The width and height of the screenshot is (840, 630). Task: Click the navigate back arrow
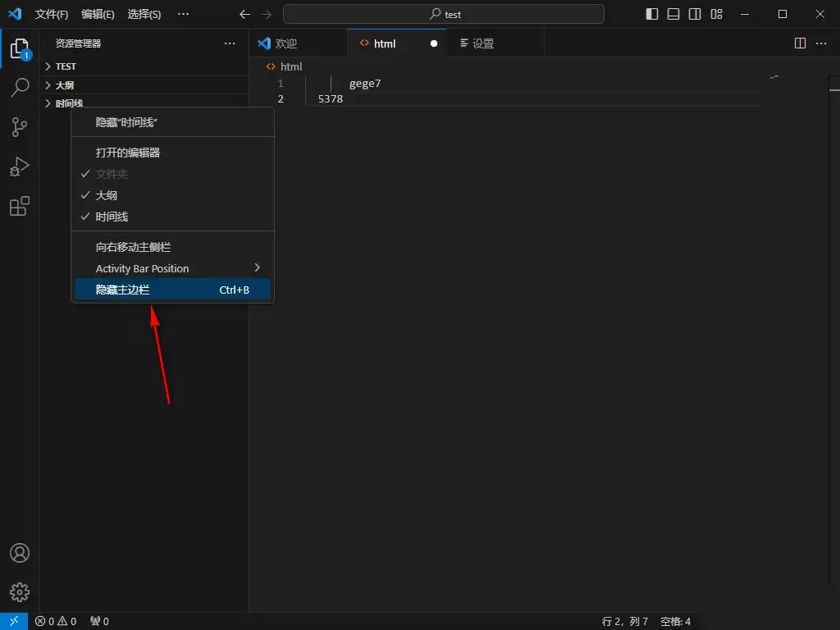point(244,14)
